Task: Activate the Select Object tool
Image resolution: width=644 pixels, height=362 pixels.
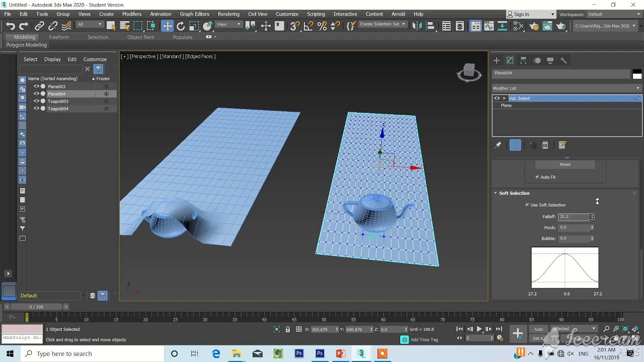Action: coord(111,26)
